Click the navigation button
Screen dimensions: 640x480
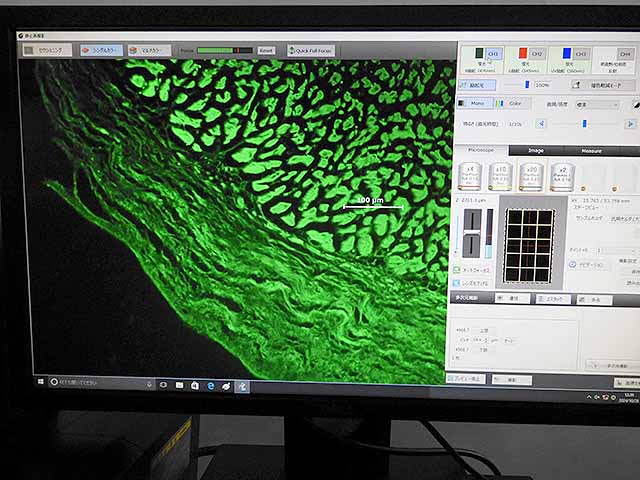tap(588, 265)
